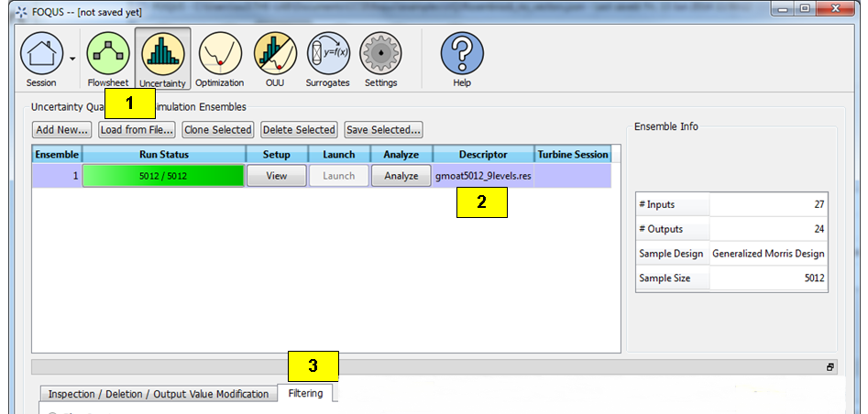Click the FOQUS application title icon
The image size is (868, 414).
20,12
